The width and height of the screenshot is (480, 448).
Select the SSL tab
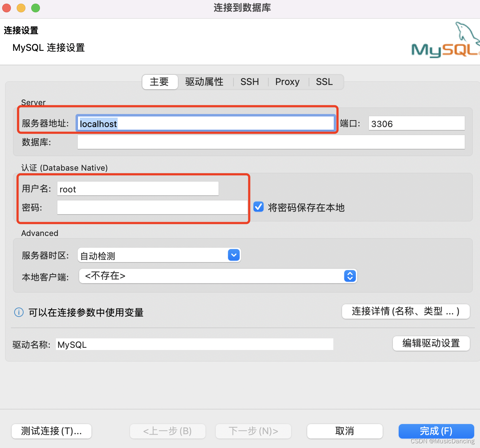[x=324, y=82]
